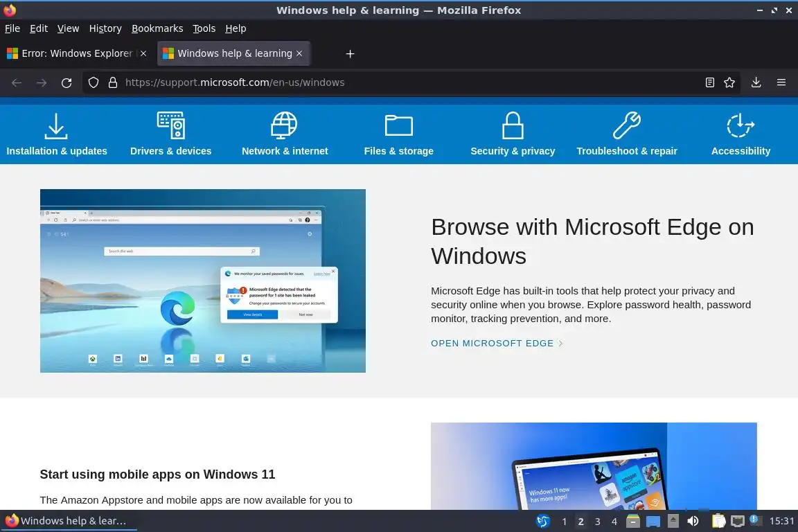View site security via padlock icon

(x=113, y=82)
